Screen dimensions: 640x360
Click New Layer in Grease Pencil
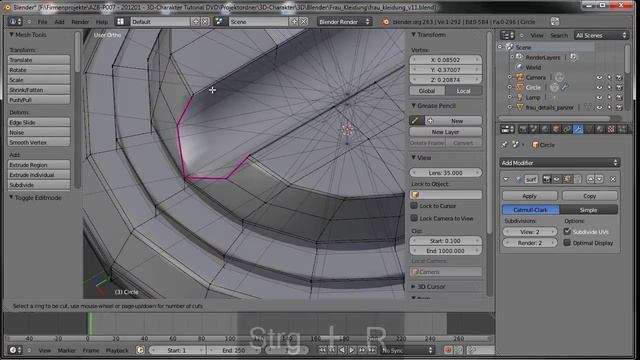[446, 132]
